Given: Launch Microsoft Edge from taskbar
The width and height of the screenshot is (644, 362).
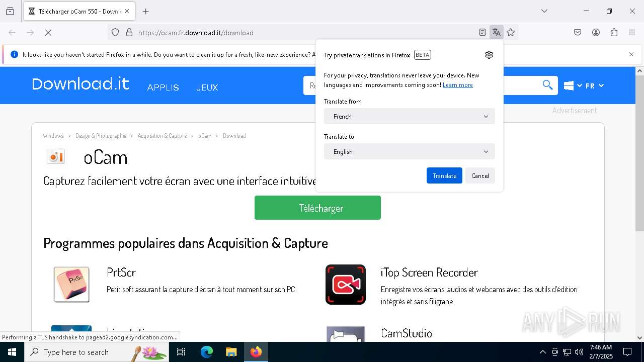Looking at the screenshot, I should click(x=207, y=352).
